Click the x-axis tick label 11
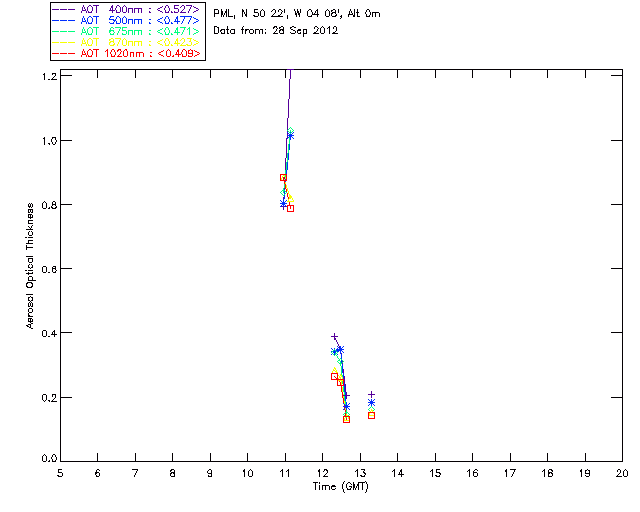Screen dimensions: 640x512 pos(285,473)
